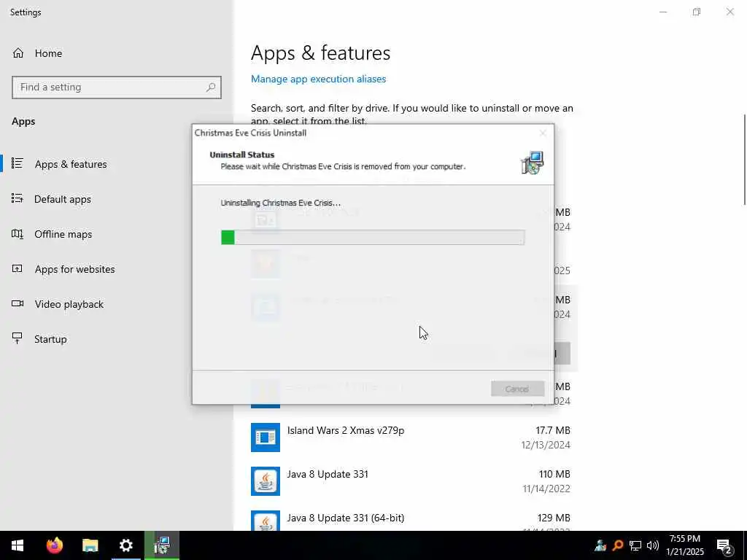Open Apps for websites section

[74, 269]
